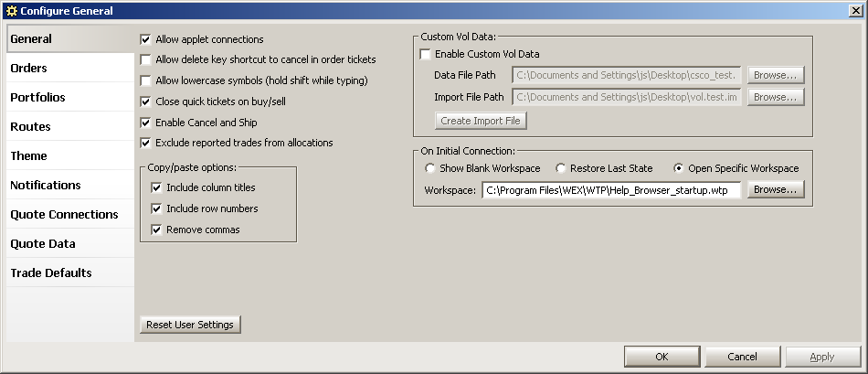Enable Allow delete key shortcut to cancel
868x374 pixels.
pyautogui.click(x=145, y=59)
